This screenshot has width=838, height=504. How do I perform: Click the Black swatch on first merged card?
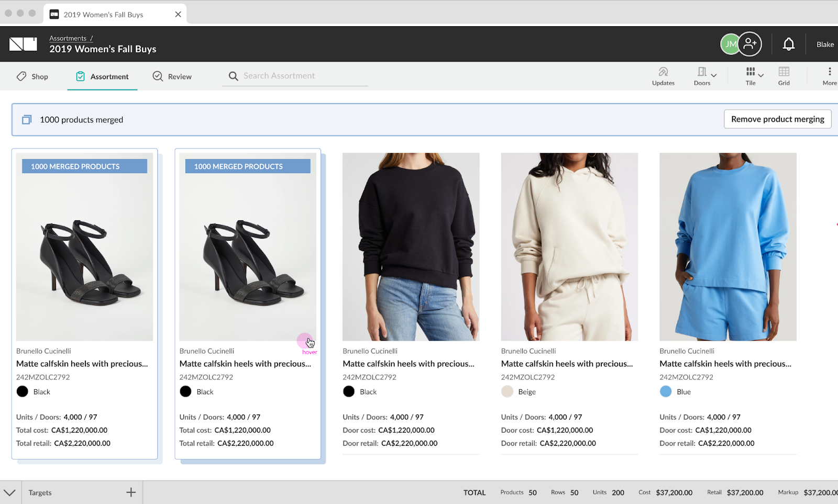pyautogui.click(x=23, y=391)
